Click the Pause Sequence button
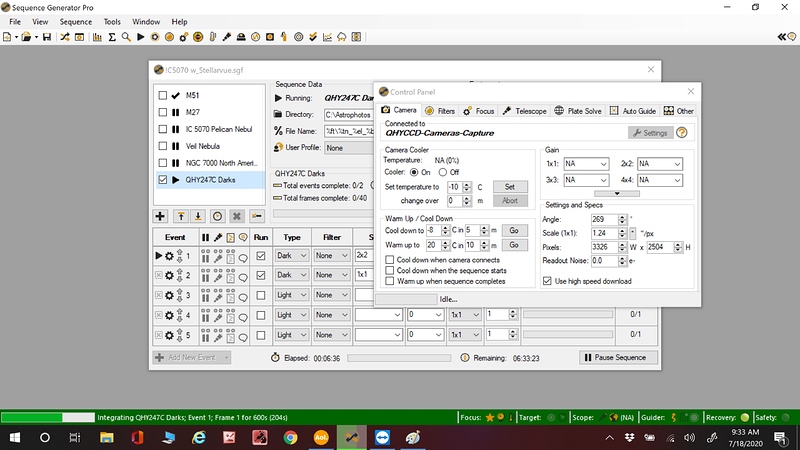Viewport: 800px width, 450px height. point(618,358)
